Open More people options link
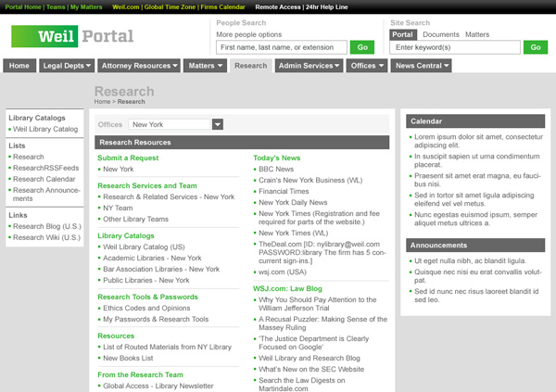 249,34
